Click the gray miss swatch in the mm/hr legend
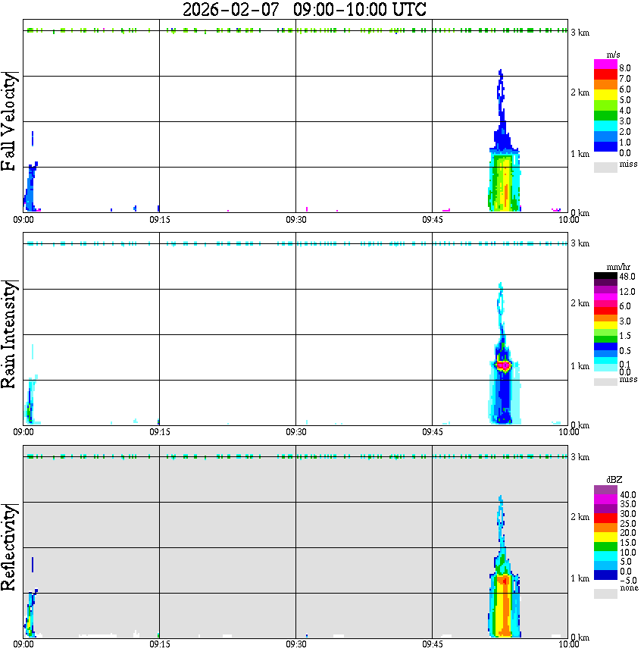 pos(605,382)
